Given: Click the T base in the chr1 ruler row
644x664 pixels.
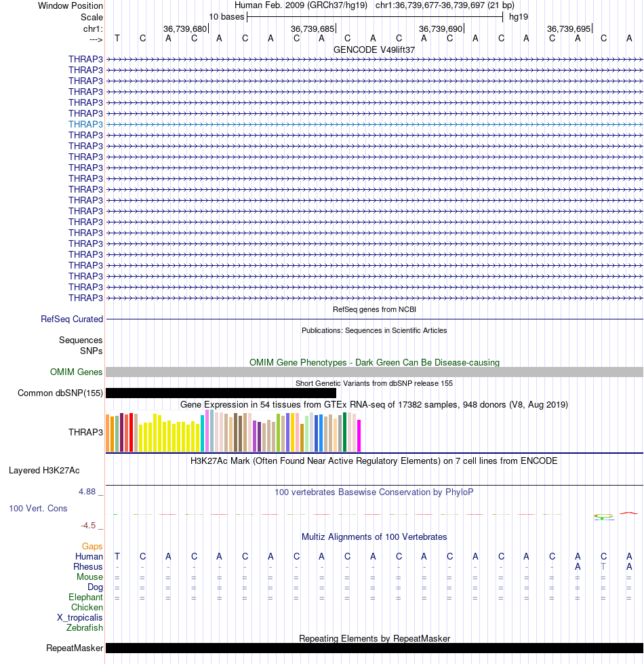Looking at the screenshot, I should [117, 39].
